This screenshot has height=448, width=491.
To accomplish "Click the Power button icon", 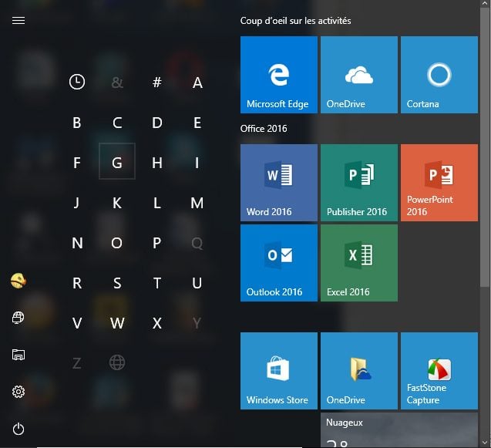I will (x=18, y=429).
